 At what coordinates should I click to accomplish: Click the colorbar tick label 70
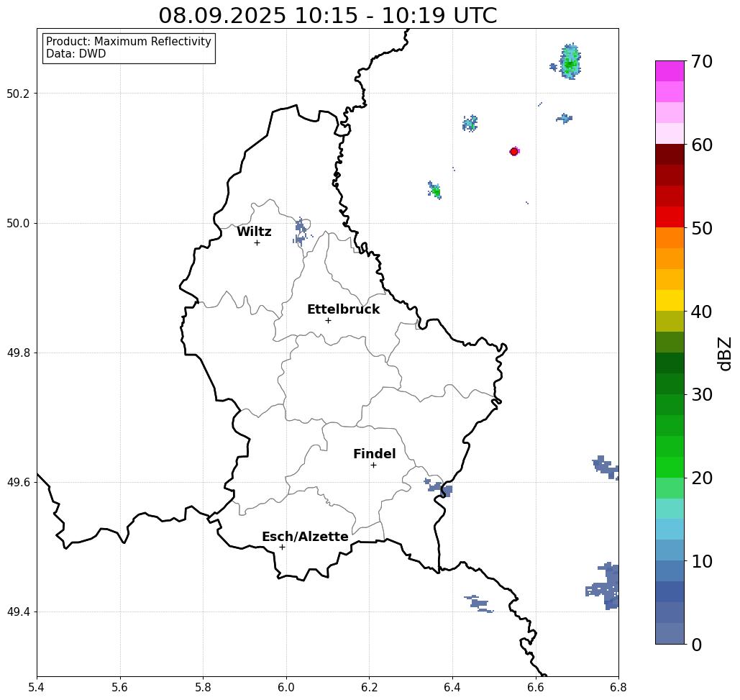[x=701, y=61]
